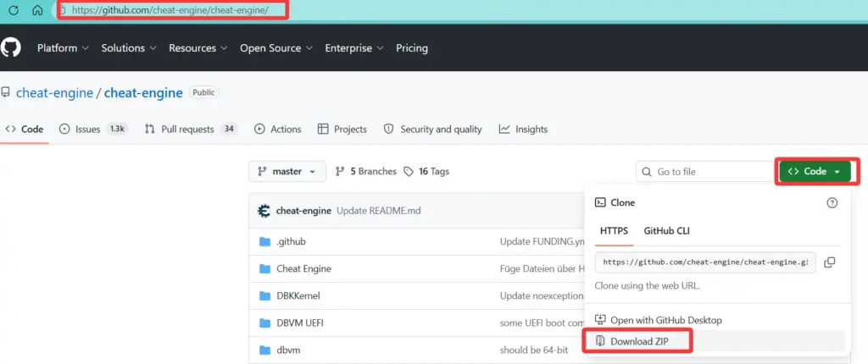Click the Cheat Engine folder icon
The image size is (868, 364).
(264, 269)
